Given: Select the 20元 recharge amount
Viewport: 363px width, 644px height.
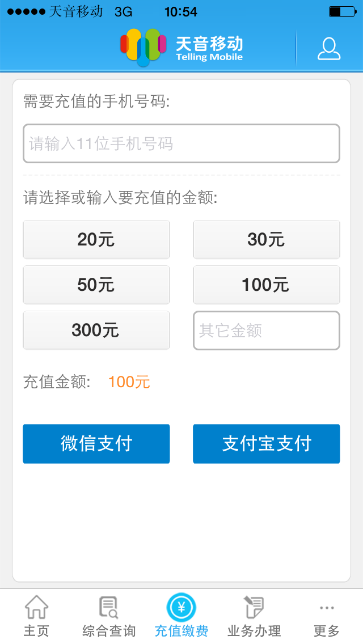Looking at the screenshot, I should (96, 239).
